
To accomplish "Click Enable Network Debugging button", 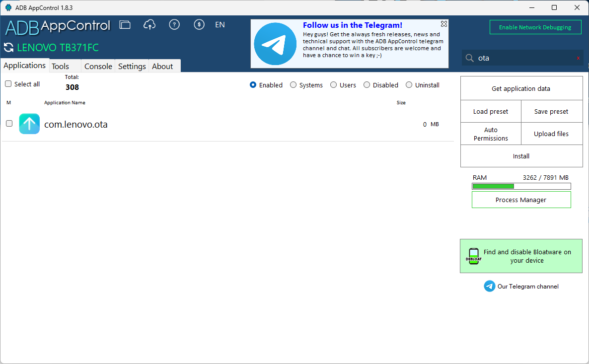I will point(535,27).
